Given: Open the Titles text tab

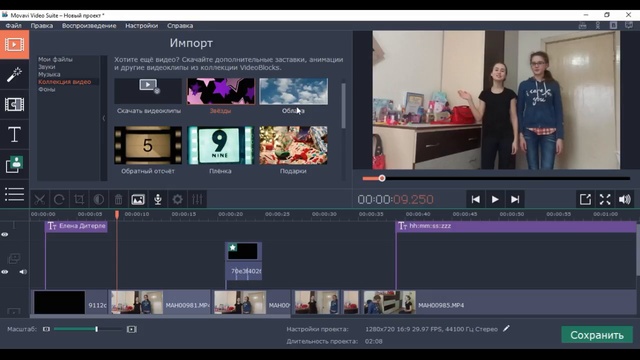Looking at the screenshot, I should point(14,134).
